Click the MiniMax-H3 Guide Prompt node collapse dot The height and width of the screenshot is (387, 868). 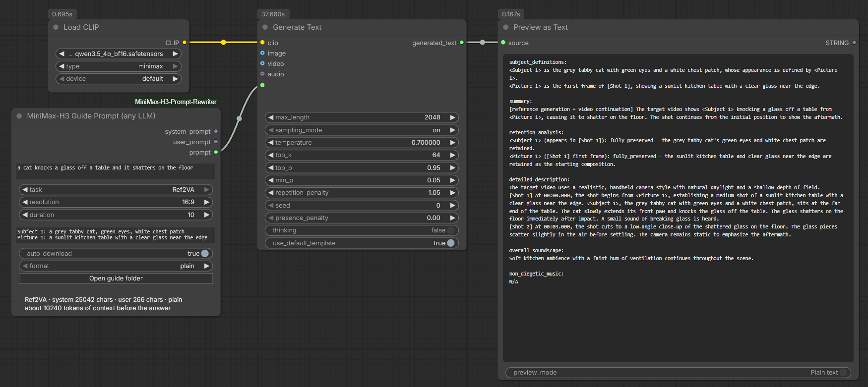coord(19,116)
